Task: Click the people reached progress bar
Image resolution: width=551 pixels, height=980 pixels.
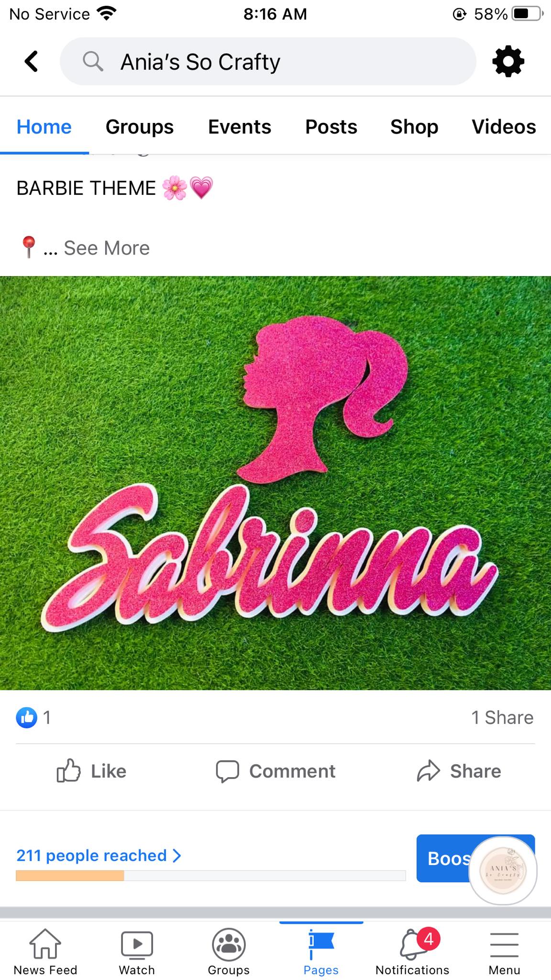Action: pyautogui.click(x=210, y=876)
